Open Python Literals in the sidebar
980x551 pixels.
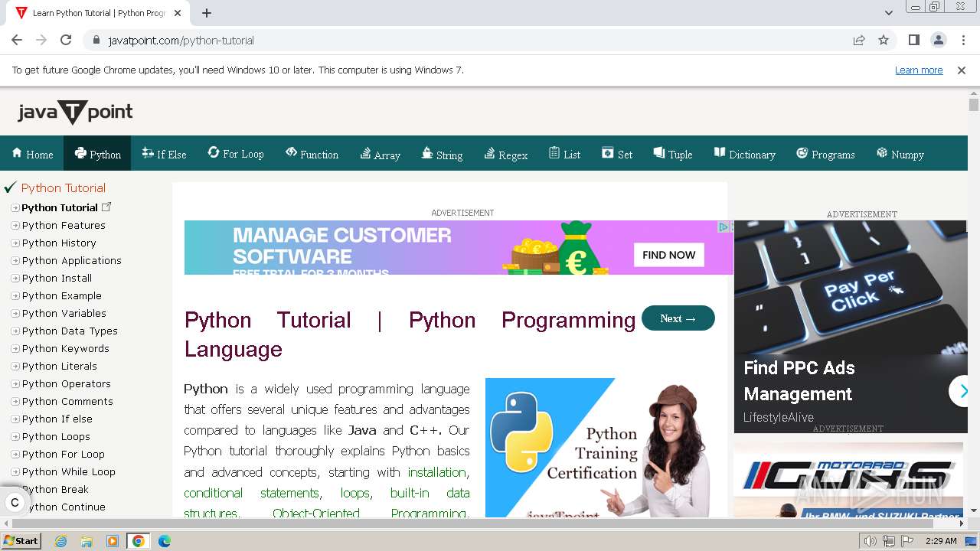pyautogui.click(x=60, y=366)
